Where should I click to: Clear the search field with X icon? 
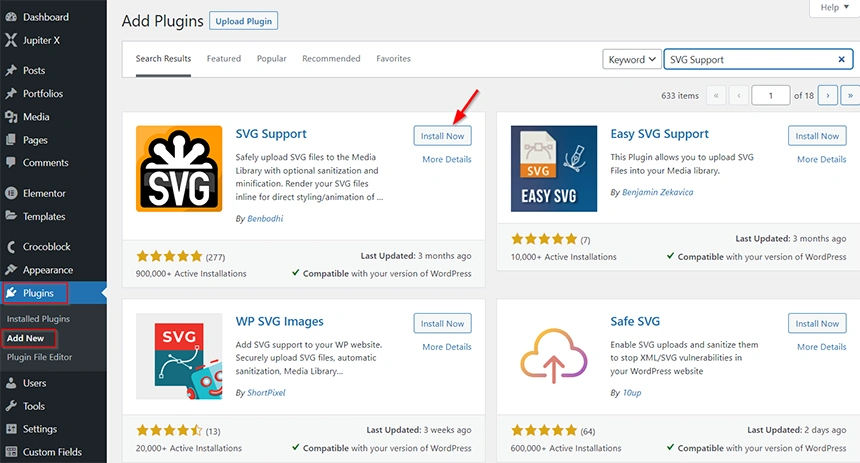tap(841, 60)
